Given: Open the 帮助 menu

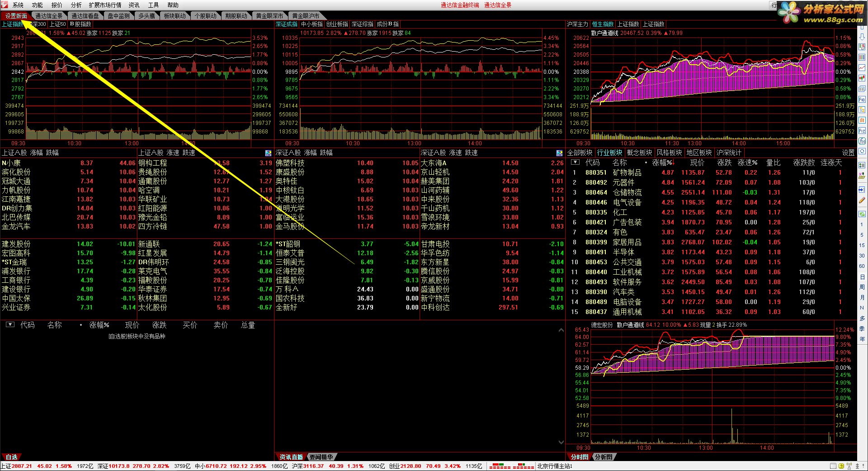Looking at the screenshot, I should point(173,5).
